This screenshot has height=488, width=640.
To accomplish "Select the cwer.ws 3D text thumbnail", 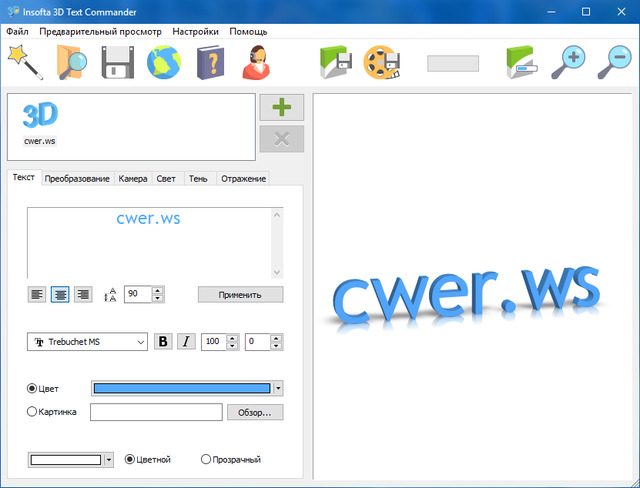I will coord(40,123).
